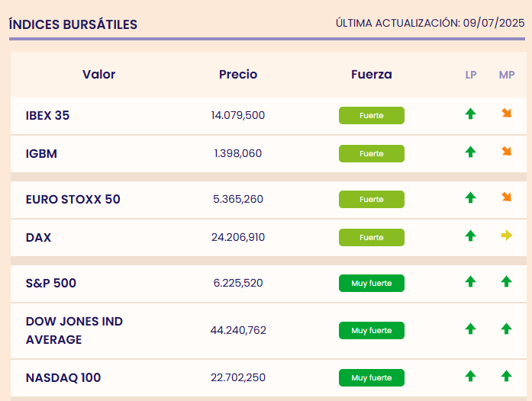Screen dimensions: 532x401
Task: Click the IGBM medium-term orange arrow
Action: coord(506,152)
